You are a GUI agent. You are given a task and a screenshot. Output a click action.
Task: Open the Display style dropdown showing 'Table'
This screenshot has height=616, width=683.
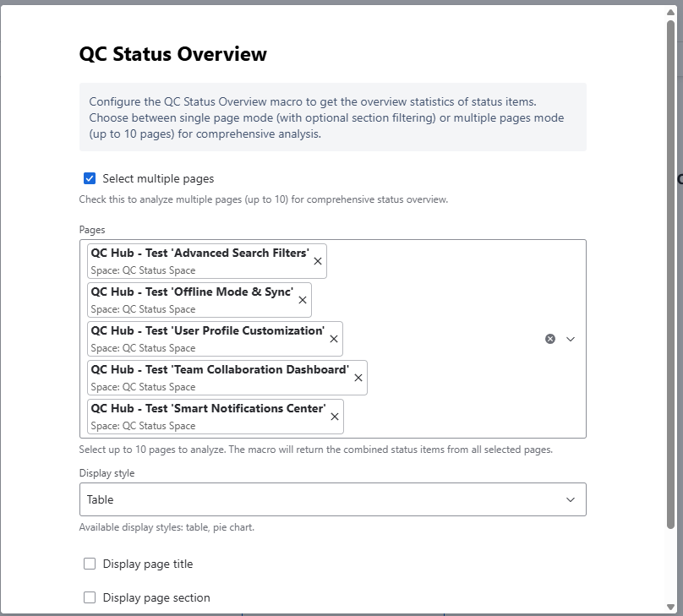point(332,499)
